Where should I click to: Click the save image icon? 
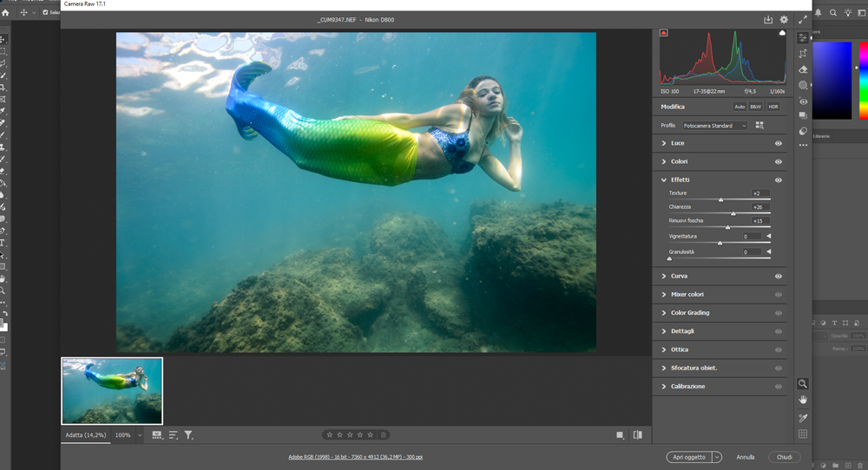768,20
